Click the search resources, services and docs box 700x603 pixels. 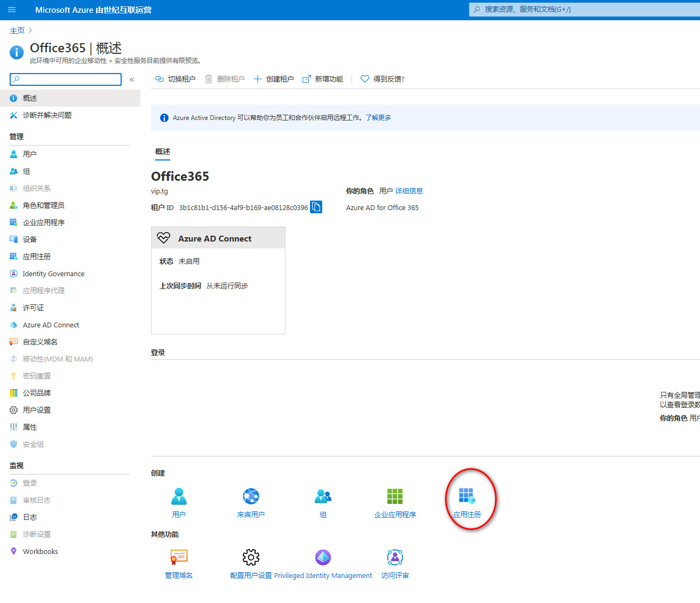coord(584,9)
